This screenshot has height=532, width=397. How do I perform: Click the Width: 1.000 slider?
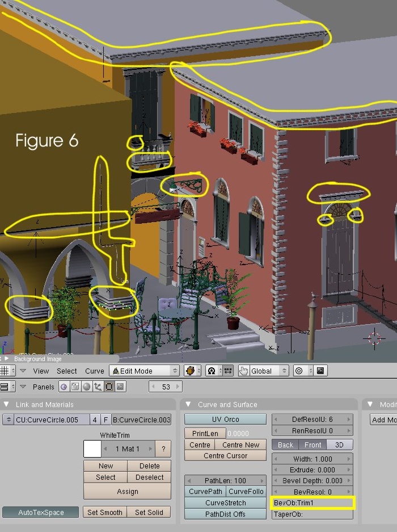point(312,459)
